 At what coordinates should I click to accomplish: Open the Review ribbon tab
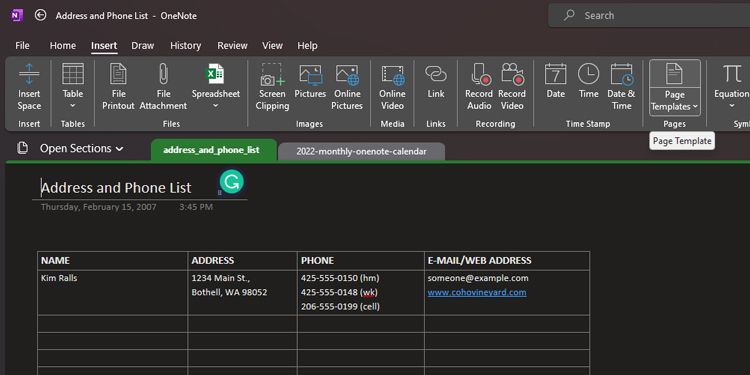click(x=232, y=45)
